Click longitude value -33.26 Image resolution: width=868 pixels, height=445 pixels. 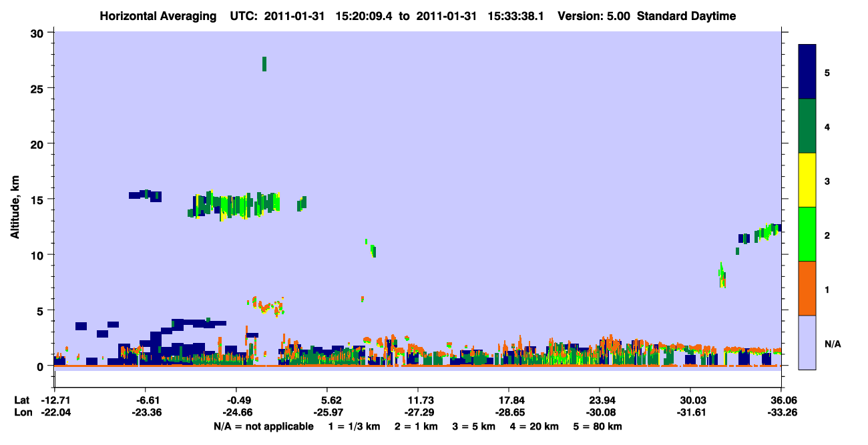pos(781,413)
